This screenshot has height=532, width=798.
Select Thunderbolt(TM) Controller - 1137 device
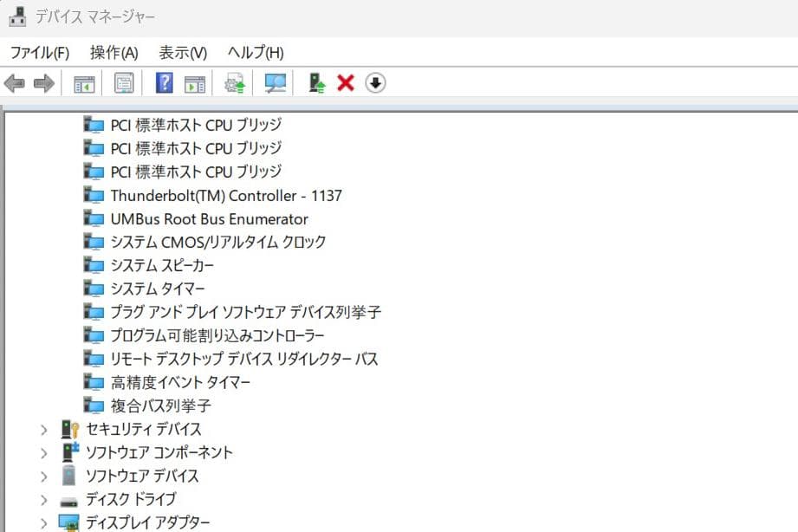click(x=225, y=195)
